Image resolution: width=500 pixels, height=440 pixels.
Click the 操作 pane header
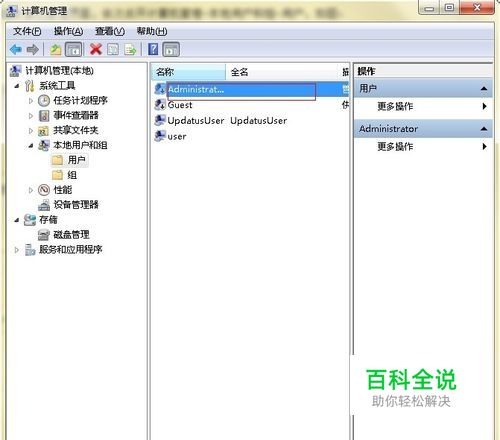click(423, 71)
